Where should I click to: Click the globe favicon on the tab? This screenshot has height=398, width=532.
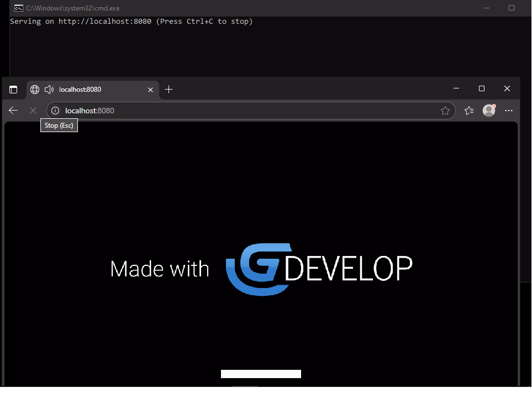click(x=35, y=90)
